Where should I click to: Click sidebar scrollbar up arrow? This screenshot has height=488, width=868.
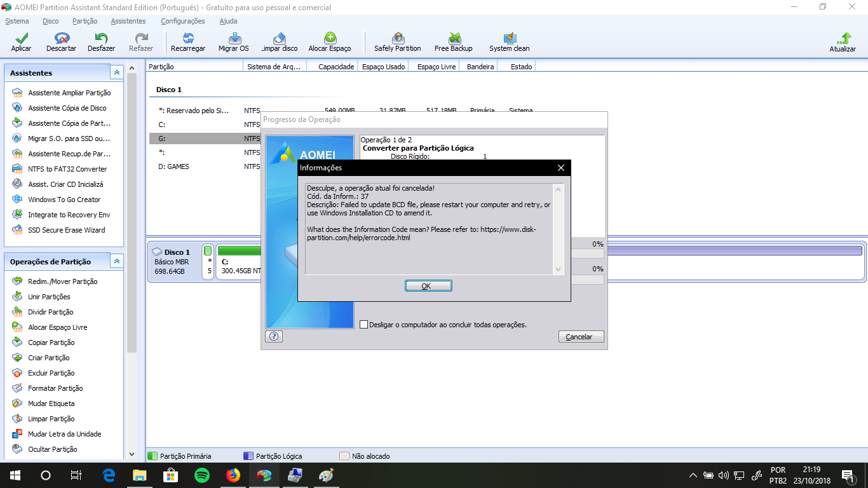[x=132, y=67]
